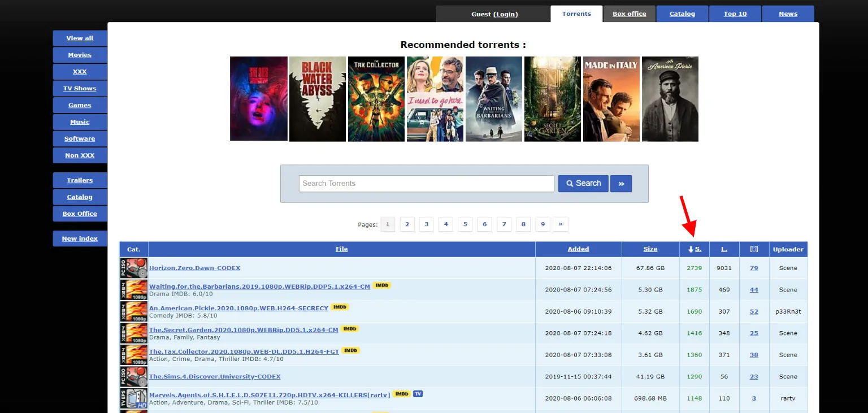Click TV EPS HD icon beside Marvels.Agents.of.S.H.I.E.L.D row
This screenshot has width=868, height=413.
(134, 398)
